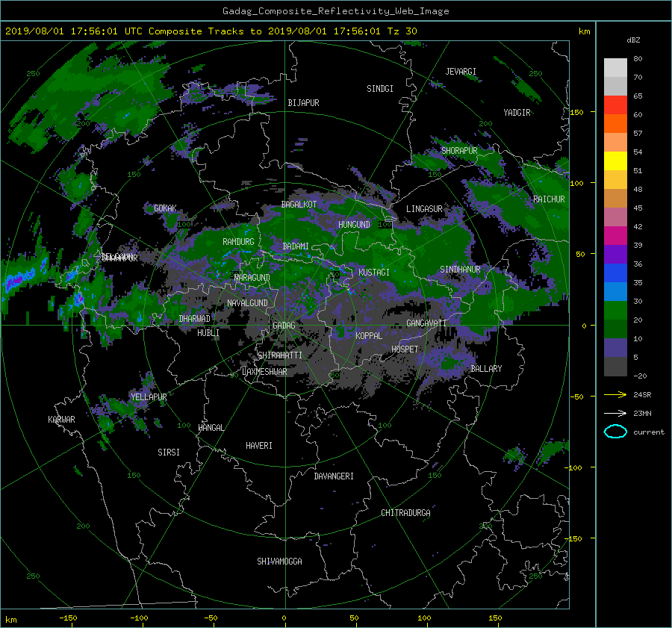
Task: Click the 24SR yellow arrow legend icon
Action: click(615, 394)
